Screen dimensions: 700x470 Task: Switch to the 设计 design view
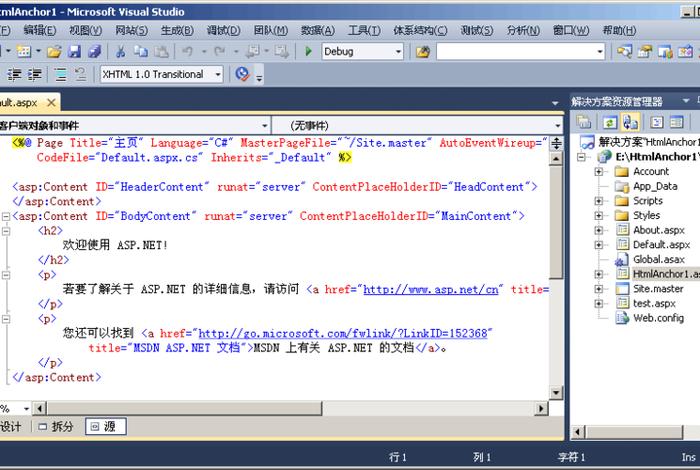[11, 427]
